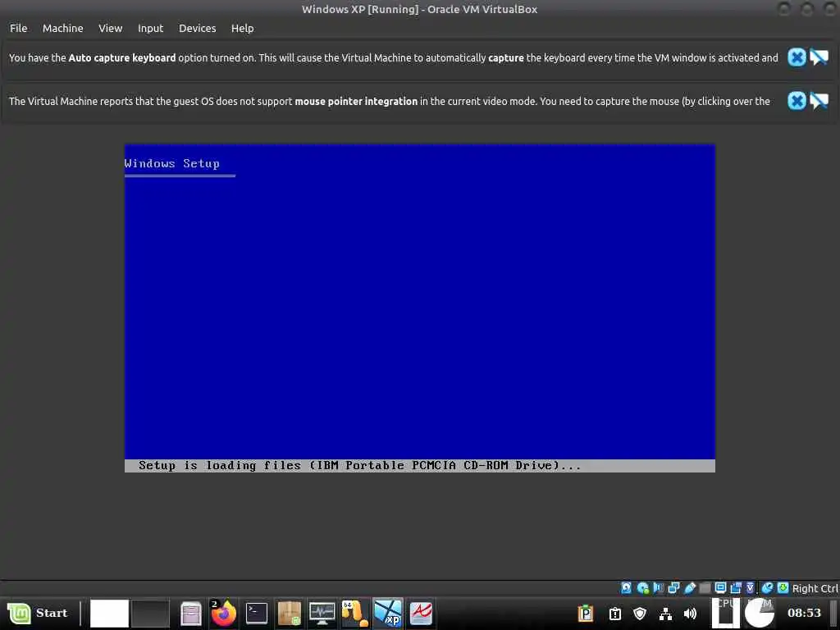Screen dimensions: 840x630
Task: Open the PDF reader icon in taskbar
Action: [x=421, y=614]
